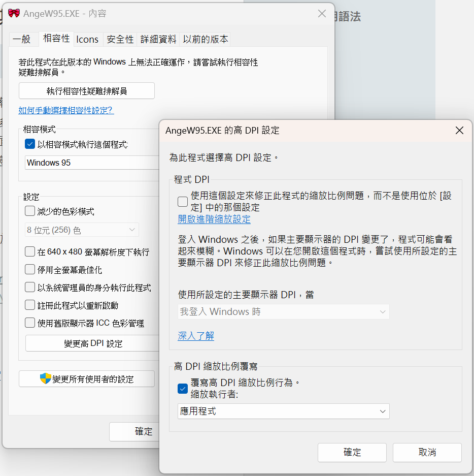Click 執行相容性疑難排解員 button
Screen dimensions: 474x476
pyautogui.click(x=87, y=91)
